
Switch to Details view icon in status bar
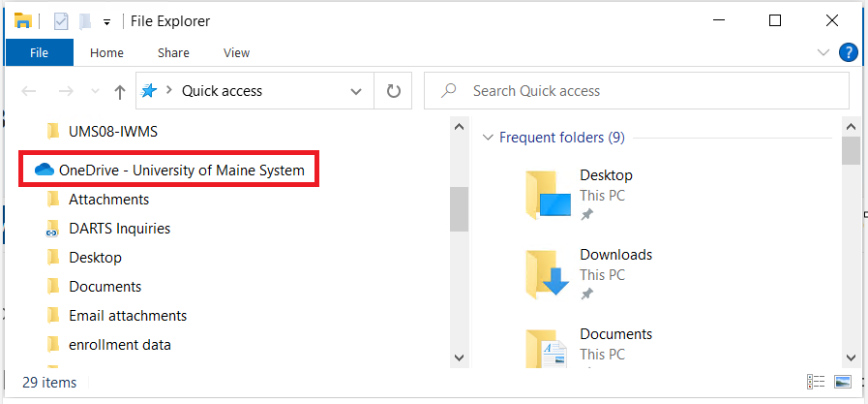[x=816, y=382]
